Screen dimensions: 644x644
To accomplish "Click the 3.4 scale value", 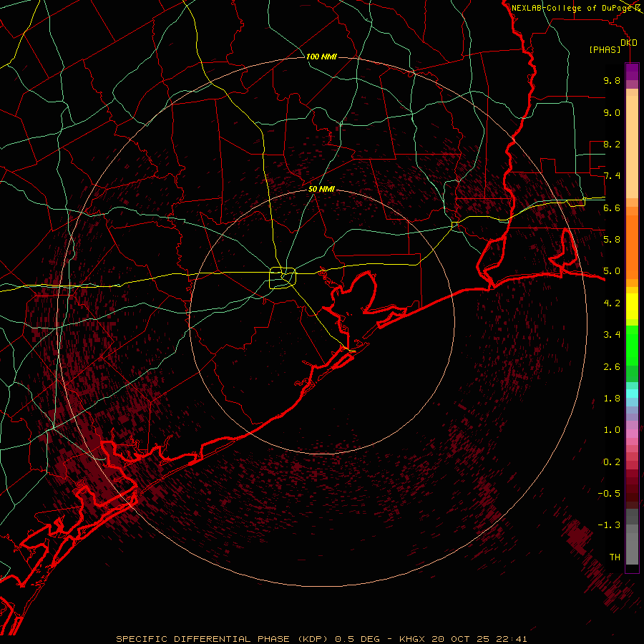I will tap(612, 335).
